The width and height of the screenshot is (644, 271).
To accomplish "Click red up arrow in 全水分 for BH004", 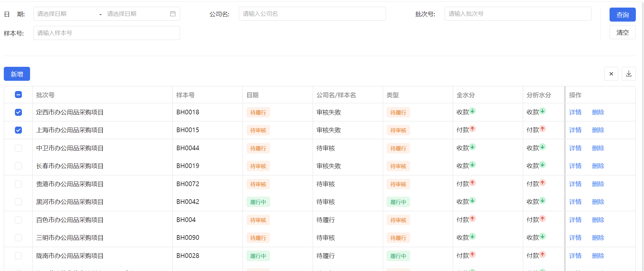I will click(473, 218).
